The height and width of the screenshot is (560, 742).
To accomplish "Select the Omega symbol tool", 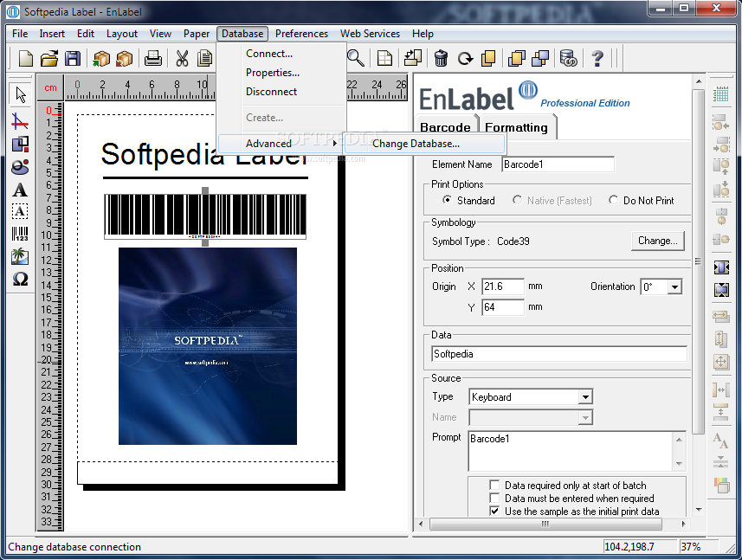I will point(20,279).
